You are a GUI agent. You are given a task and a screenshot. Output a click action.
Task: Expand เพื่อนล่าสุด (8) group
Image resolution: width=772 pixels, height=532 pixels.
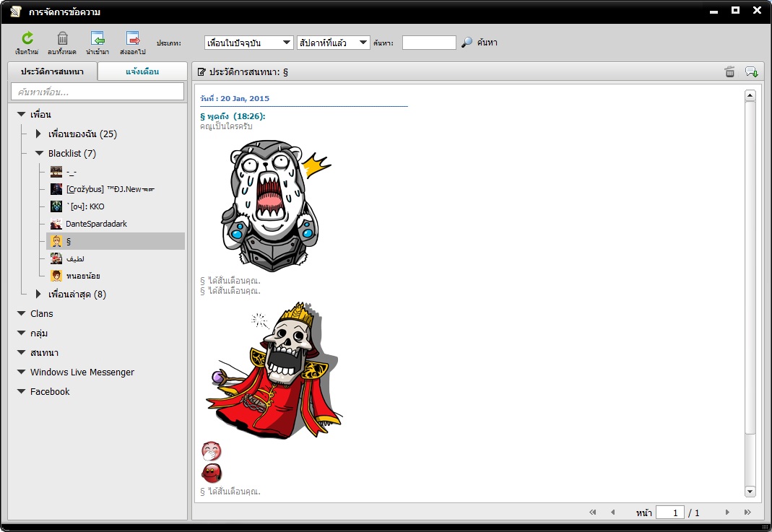pos(38,294)
